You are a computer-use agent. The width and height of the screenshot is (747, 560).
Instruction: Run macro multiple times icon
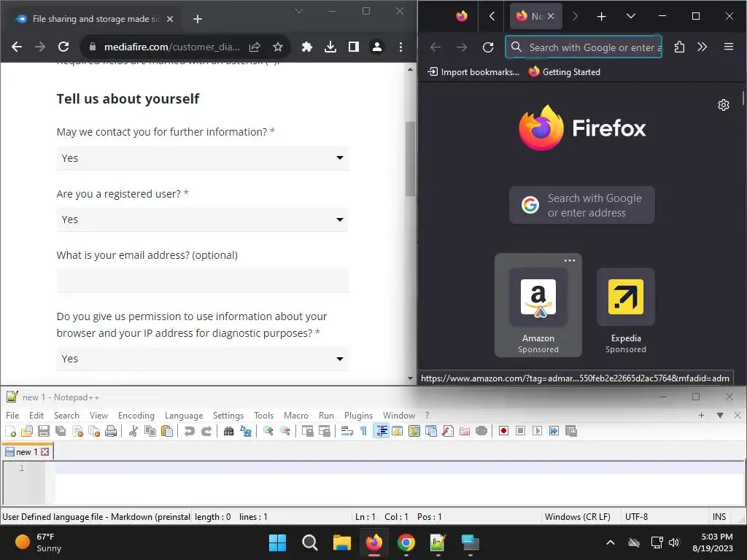pos(554,431)
